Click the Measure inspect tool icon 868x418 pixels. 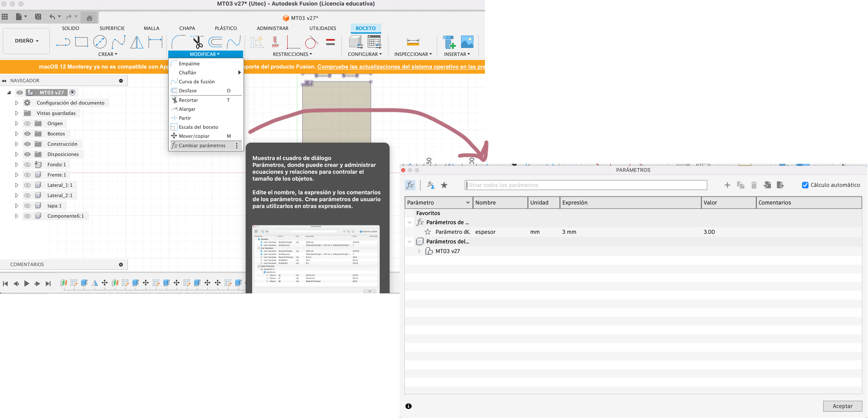pyautogui.click(x=413, y=42)
